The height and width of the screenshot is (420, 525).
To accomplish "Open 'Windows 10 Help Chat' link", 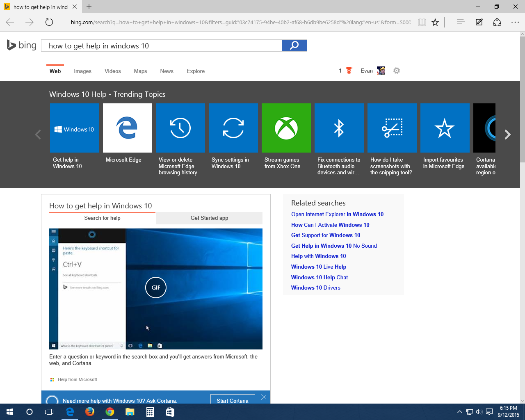I will coord(320,277).
